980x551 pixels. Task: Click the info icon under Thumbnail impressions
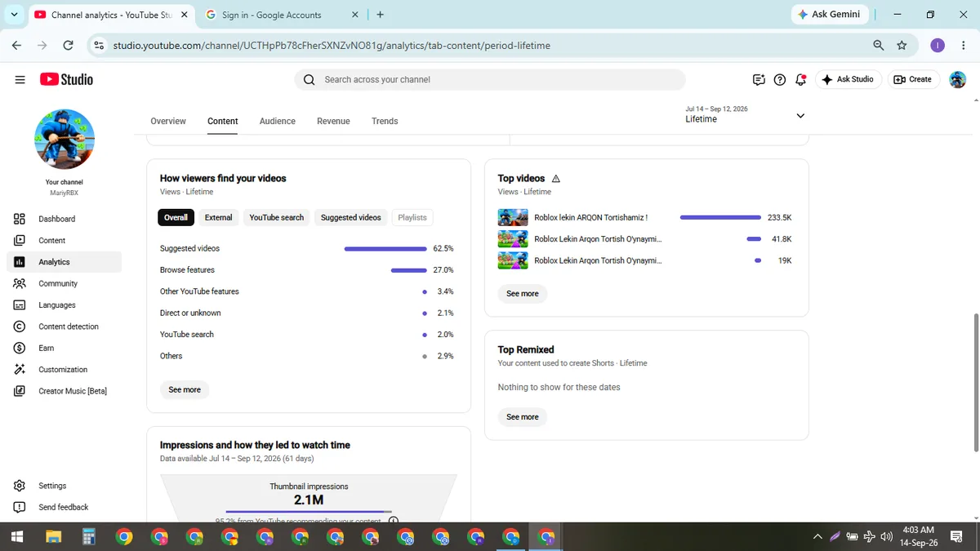click(394, 521)
